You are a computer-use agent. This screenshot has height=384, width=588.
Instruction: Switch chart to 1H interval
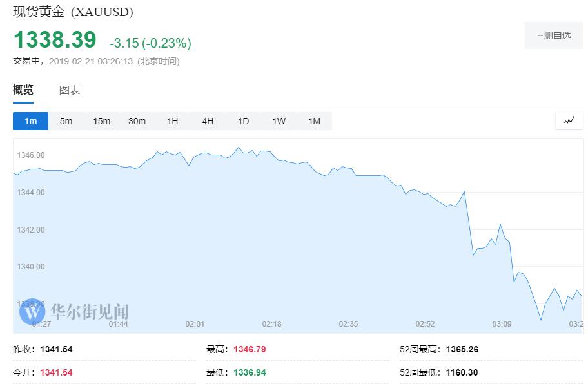[172, 121]
